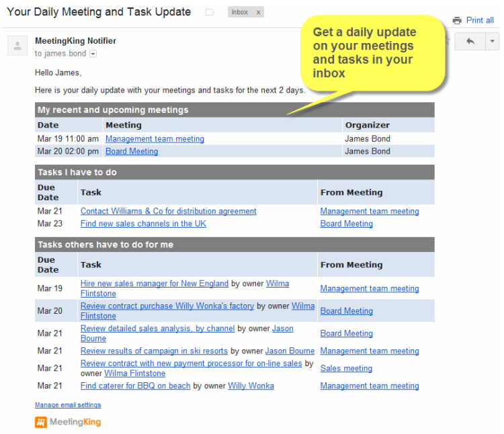Screen dimensions: 504x434
Task: Click the reply arrow button
Action: click(x=470, y=41)
